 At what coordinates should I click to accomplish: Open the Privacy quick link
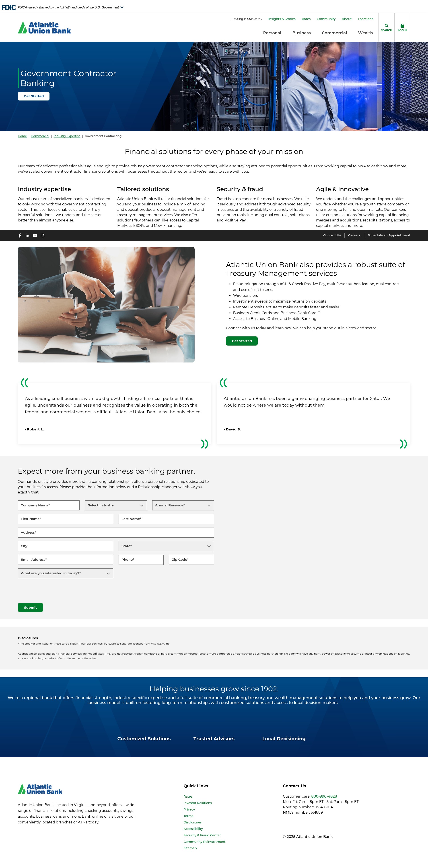pos(189,809)
